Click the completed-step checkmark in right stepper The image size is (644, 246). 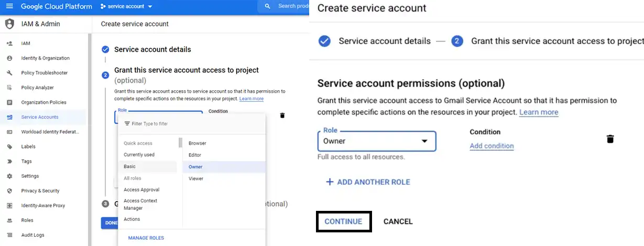point(325,41)
